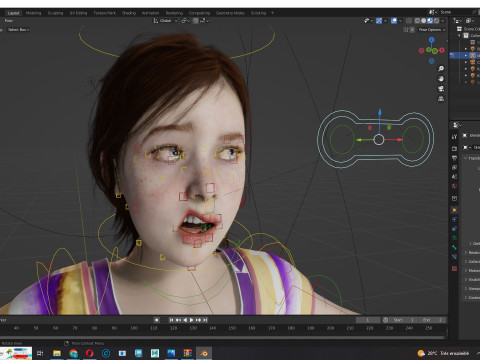Toggle auto keying record button
This screenshot has width=480, height=360.
coord(156,320)
